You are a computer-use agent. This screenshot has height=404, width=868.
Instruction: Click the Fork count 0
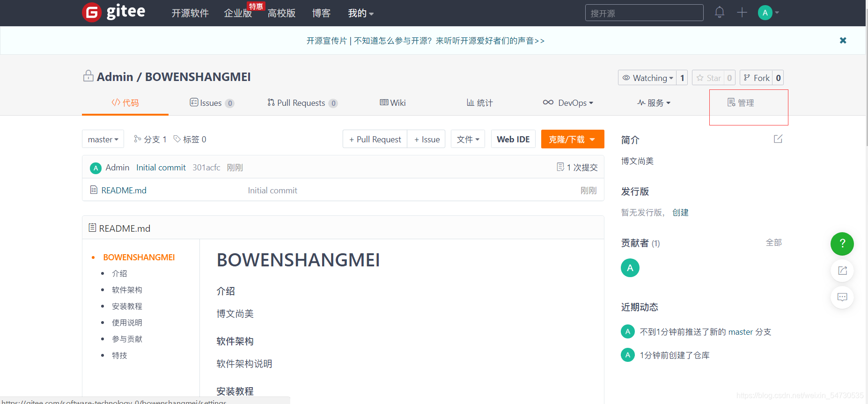(x=778, y=78)
